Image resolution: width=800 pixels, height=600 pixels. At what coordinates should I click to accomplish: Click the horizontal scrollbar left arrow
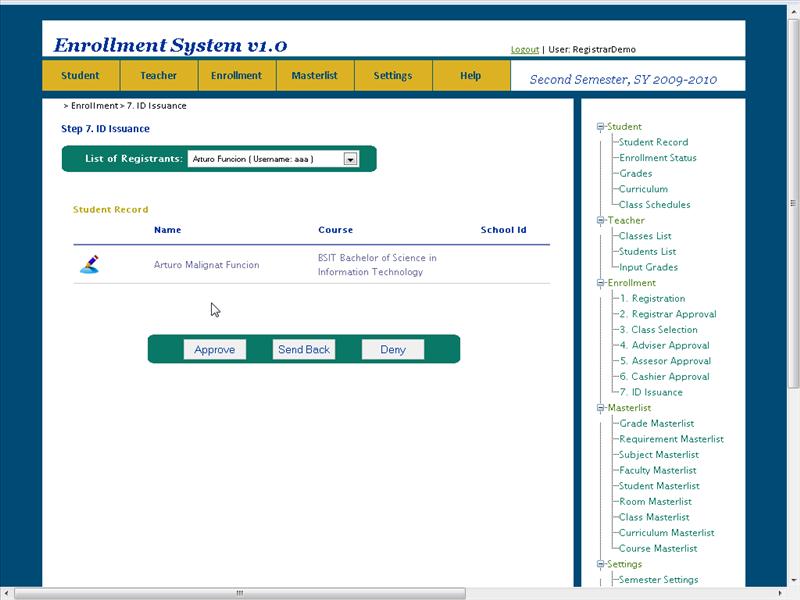(x=6, y=593)
